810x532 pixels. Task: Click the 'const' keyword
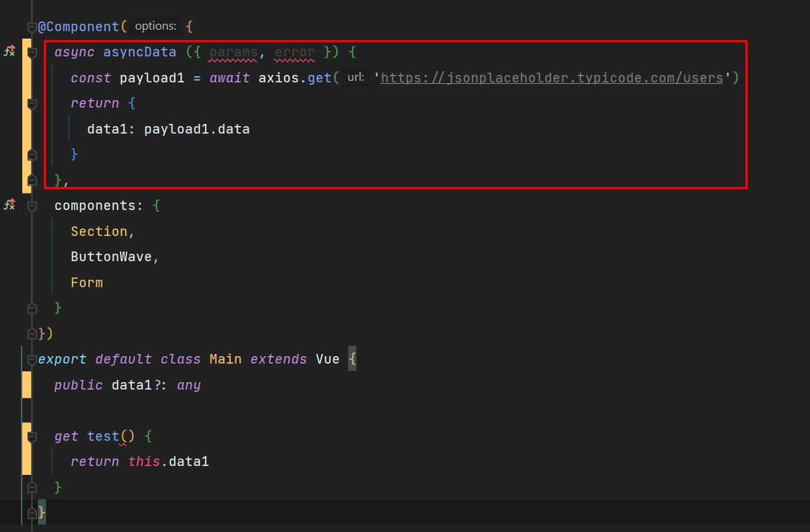point(91,78)
